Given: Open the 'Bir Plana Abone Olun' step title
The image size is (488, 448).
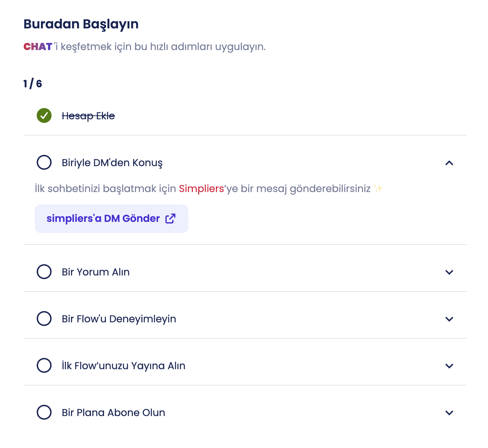Looking at the screenshot, I should [113, 413].
